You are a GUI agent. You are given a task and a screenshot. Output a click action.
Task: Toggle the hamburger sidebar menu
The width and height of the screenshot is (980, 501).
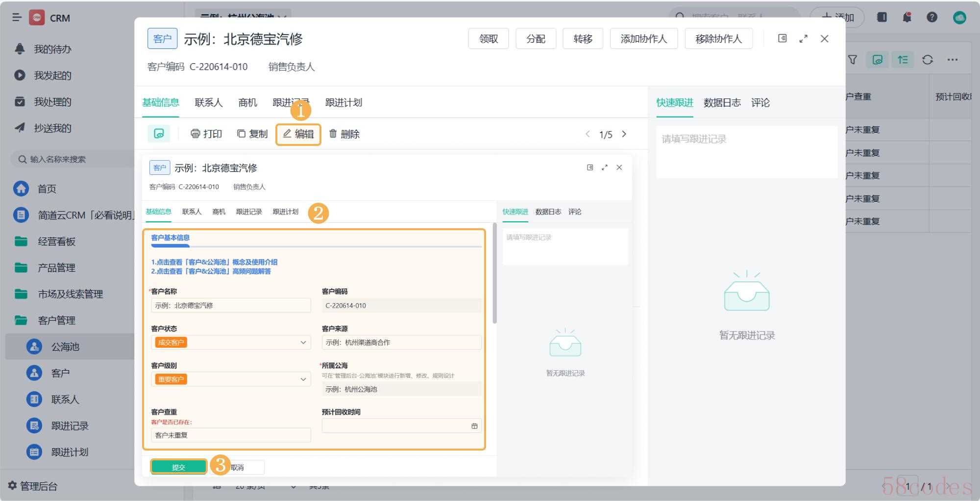(x=17, y=18)
